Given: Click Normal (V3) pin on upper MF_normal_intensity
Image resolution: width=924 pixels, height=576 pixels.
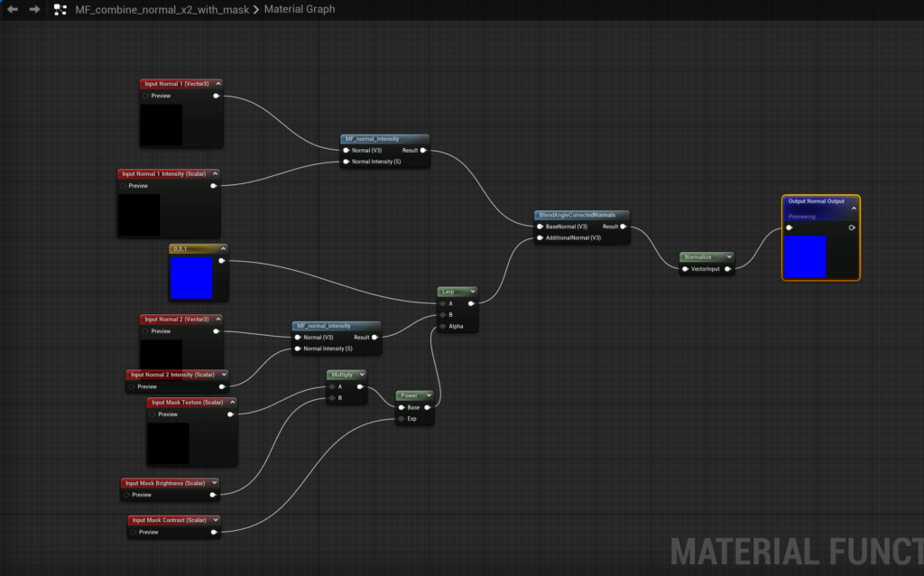Looking at the screenshot, I should (x=346, y=151).
